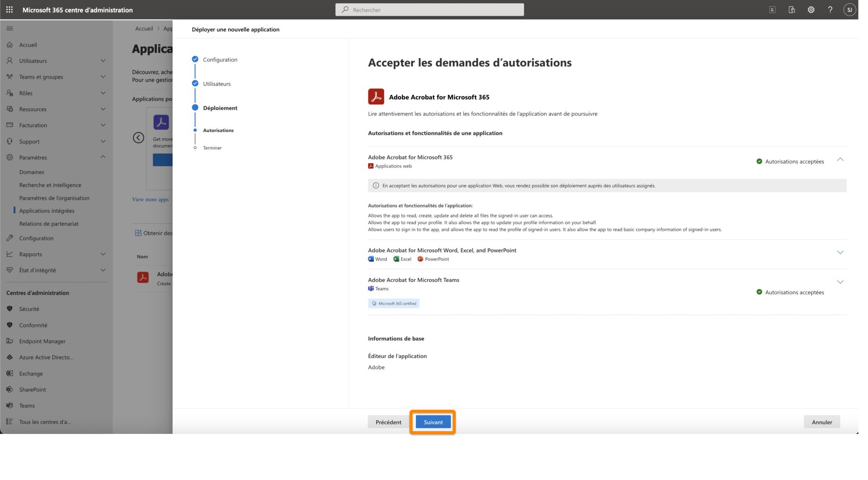Click the Endpoint Manager icon
Viewport: 868px width, 480px height.
tap(9, 341)
